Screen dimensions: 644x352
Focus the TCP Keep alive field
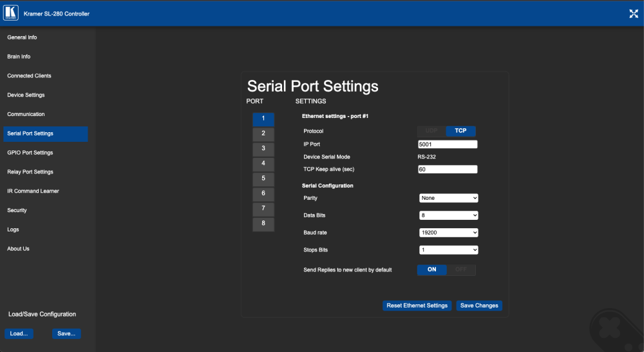click(448, 170)
